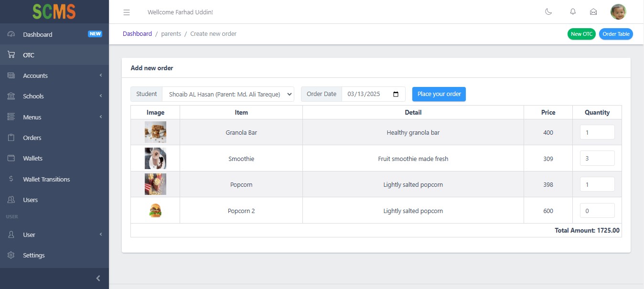Open the Order Date calendar picker
This screenshot has height=289, width=644.
pyautogui.click(x=396, y=94)
